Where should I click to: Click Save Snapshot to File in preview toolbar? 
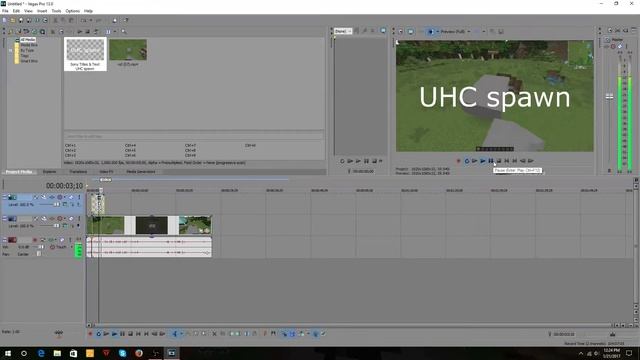tap(501, 31)
